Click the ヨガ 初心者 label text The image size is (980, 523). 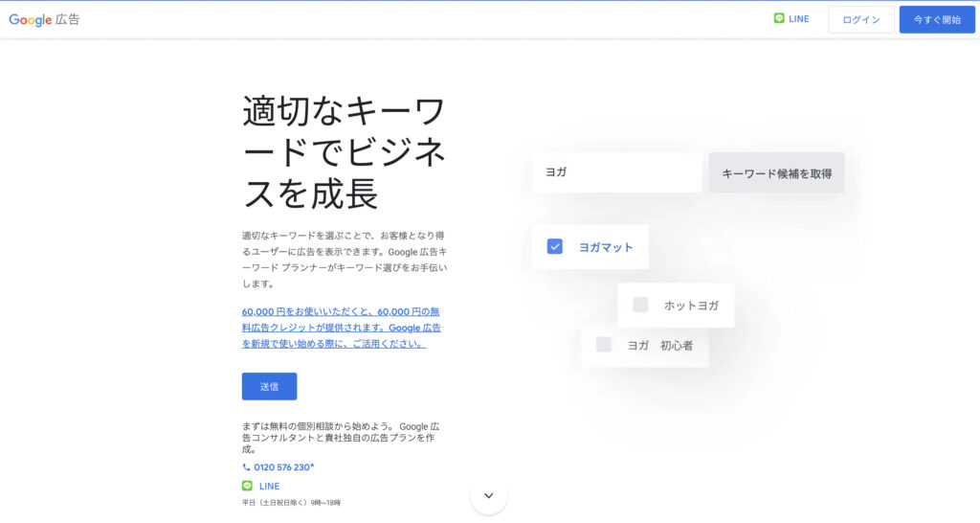660,346
